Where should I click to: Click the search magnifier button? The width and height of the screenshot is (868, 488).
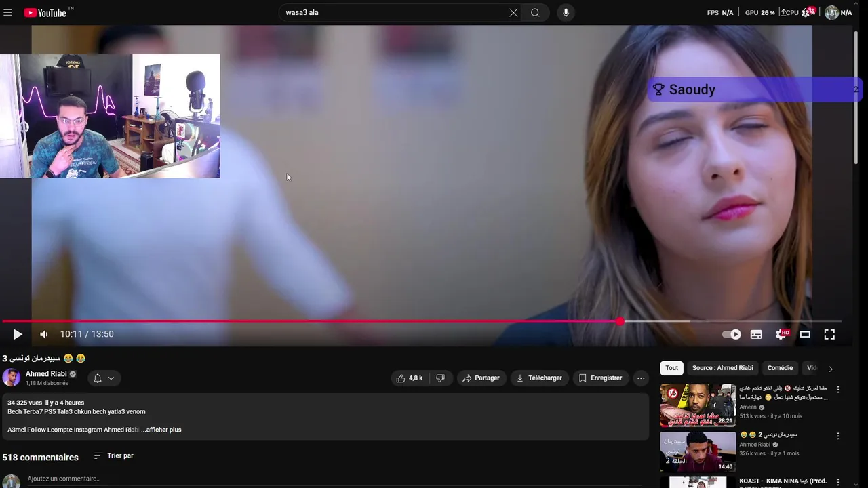coord(535,12)
